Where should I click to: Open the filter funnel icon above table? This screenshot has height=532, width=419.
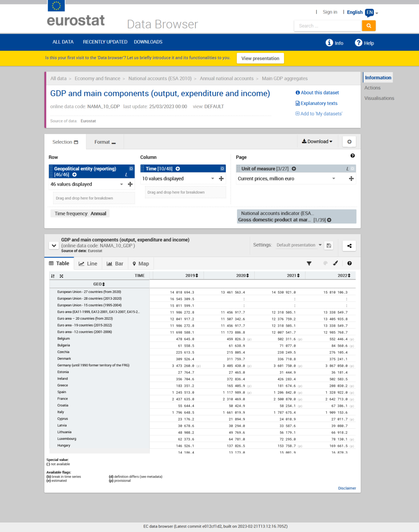[309, 264]
